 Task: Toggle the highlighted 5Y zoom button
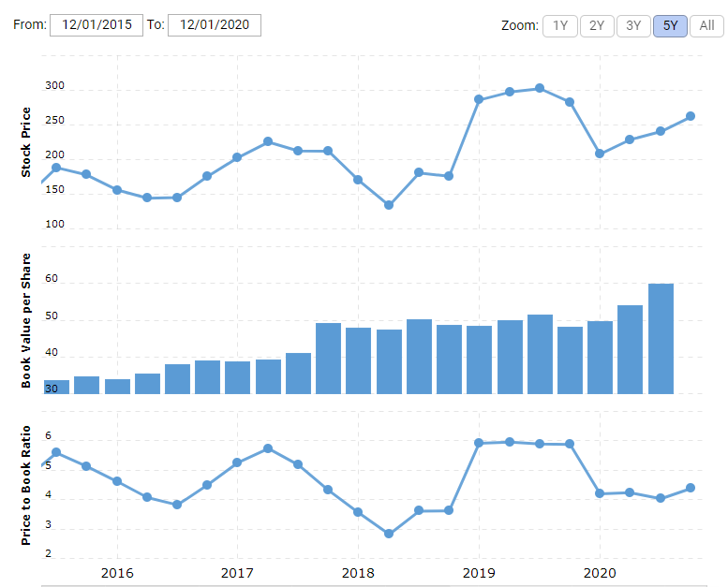tap(670, 25)
